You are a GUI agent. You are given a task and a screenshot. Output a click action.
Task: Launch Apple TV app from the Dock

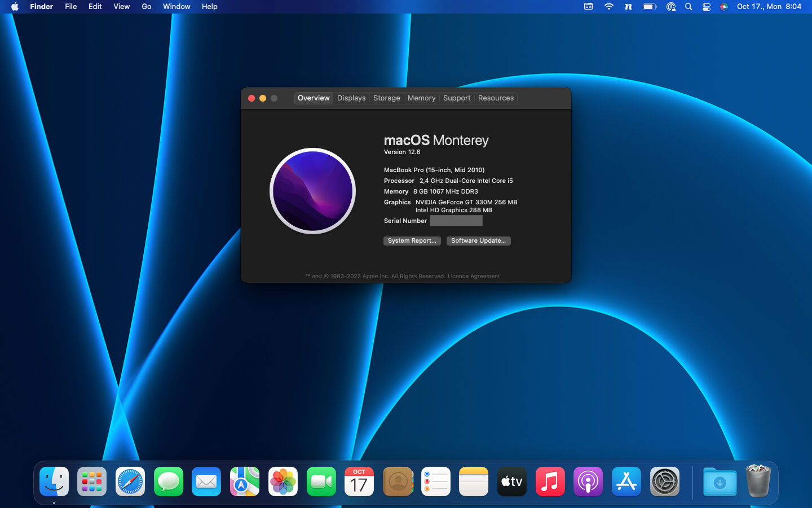(x=512, y=481)
